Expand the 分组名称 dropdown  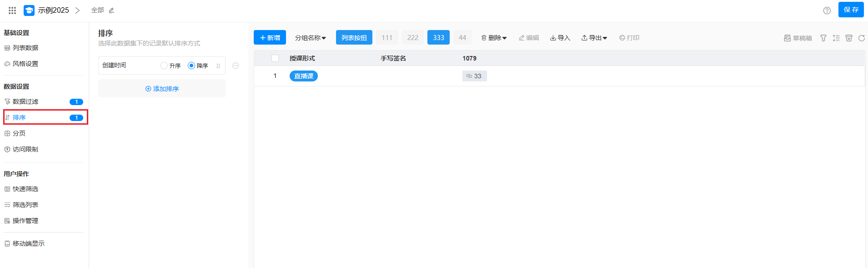[x=310, y=38]
